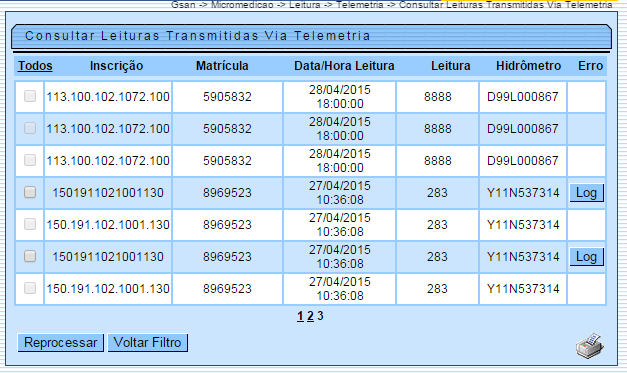Click leitura 283 in the second Log row

click(437, 257)
